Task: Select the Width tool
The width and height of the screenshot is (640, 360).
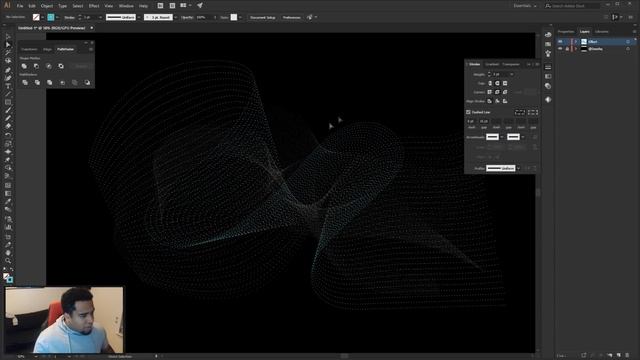Action: pyautogui.click(x=8, y=151)
